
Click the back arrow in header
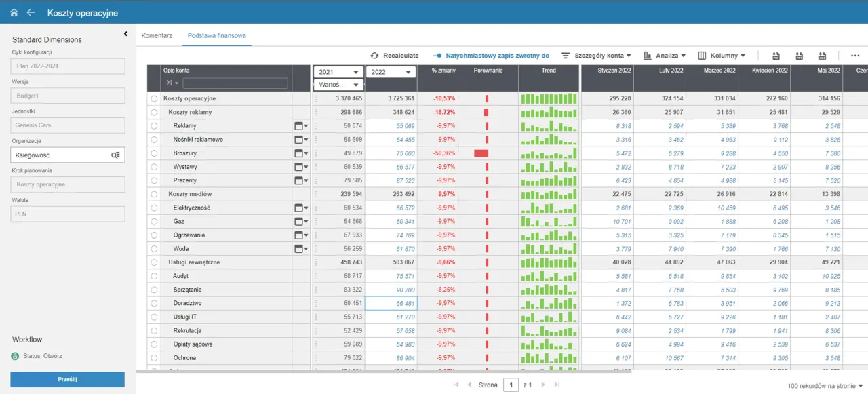[31, 13]
